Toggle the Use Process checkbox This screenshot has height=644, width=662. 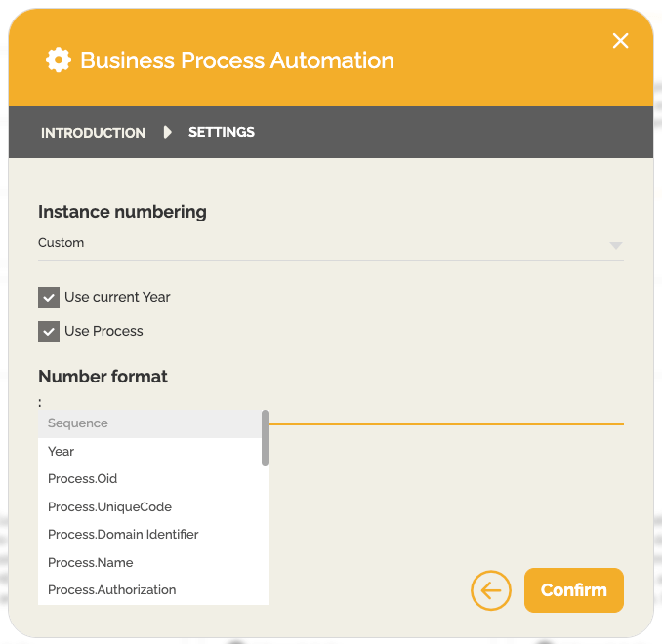49,332
